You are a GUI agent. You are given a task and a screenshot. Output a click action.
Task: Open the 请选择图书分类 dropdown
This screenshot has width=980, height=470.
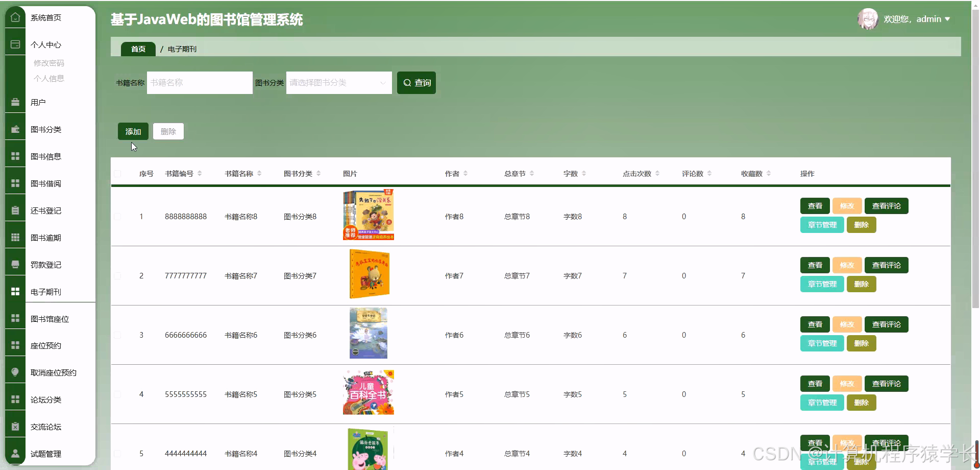(339, 83)
